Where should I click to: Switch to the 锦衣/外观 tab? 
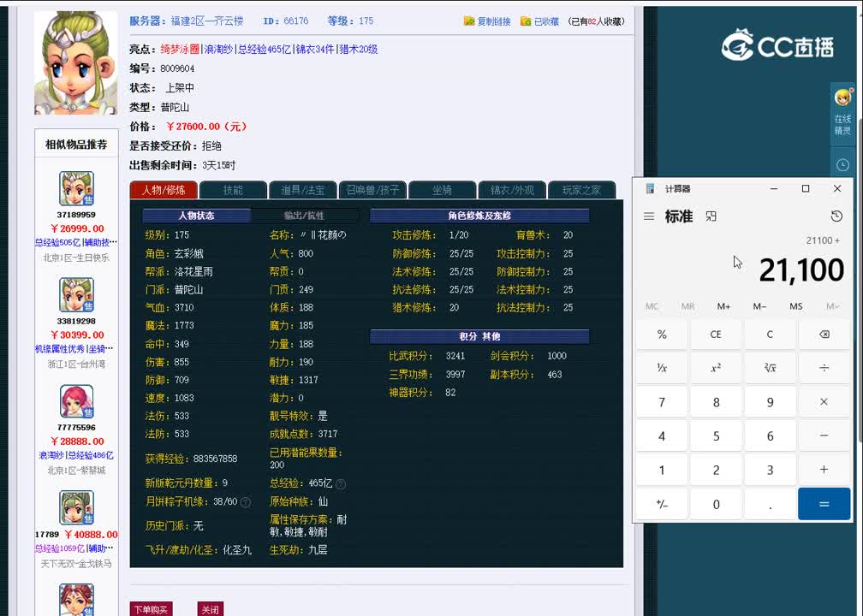point(512,190)
